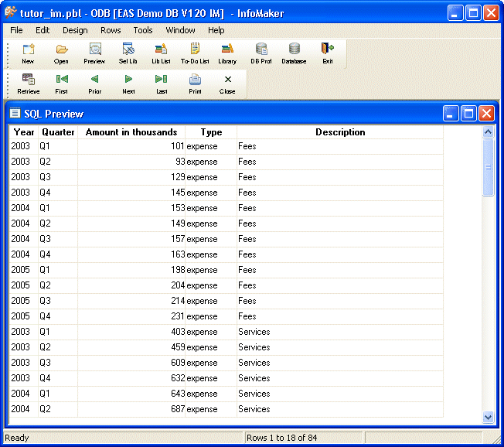Screen dimensions: 504x447
Task: Click Fees in the 214 row
Action: (x=247, y=301)
